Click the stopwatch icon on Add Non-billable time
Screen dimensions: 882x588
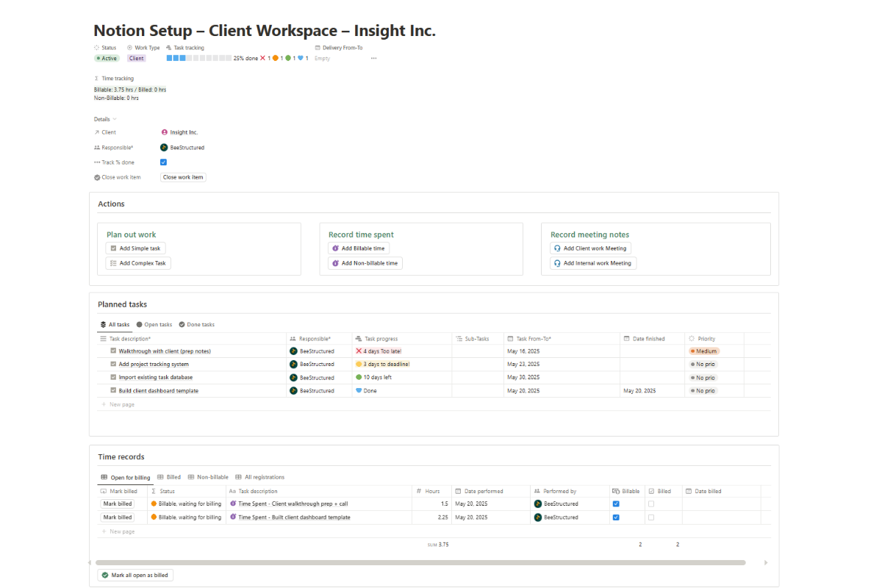(335, 263)
